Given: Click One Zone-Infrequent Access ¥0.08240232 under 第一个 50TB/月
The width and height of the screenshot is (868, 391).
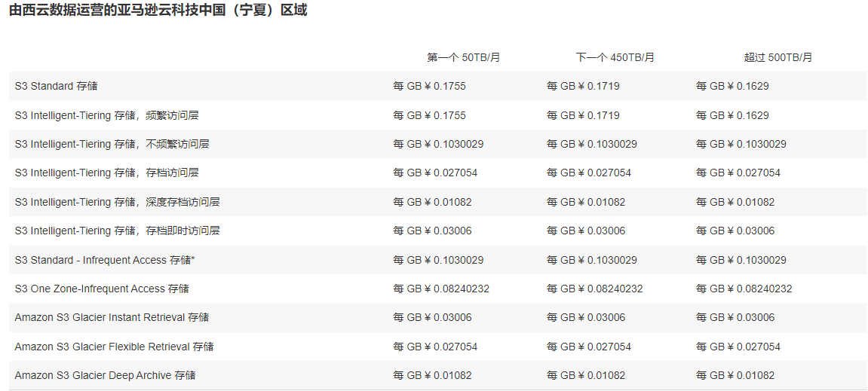Looking at the screenshot, I should click(441, 289).
